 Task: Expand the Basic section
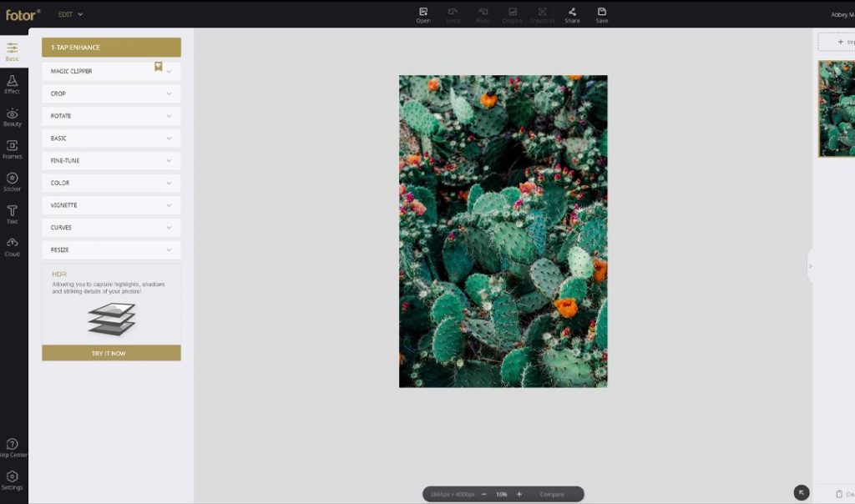click(111, 139)
